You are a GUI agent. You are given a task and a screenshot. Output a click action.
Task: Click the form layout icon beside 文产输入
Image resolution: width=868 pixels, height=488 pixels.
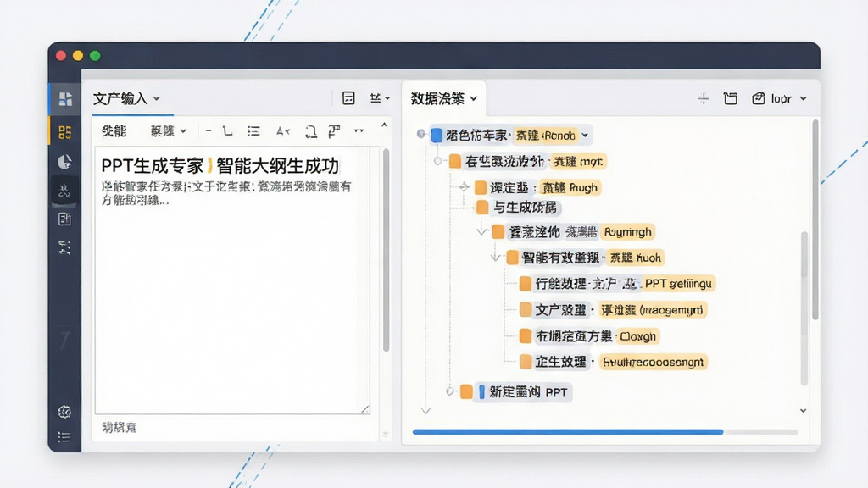point(348,98)
